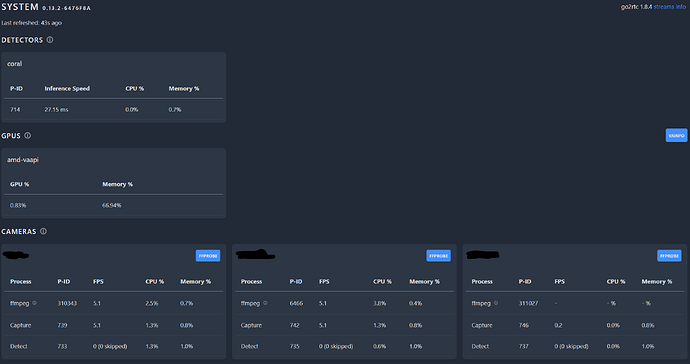Select Capture FPS value 0.2
The height and width of the screenshot is (364, 690).
coord(558,325)
